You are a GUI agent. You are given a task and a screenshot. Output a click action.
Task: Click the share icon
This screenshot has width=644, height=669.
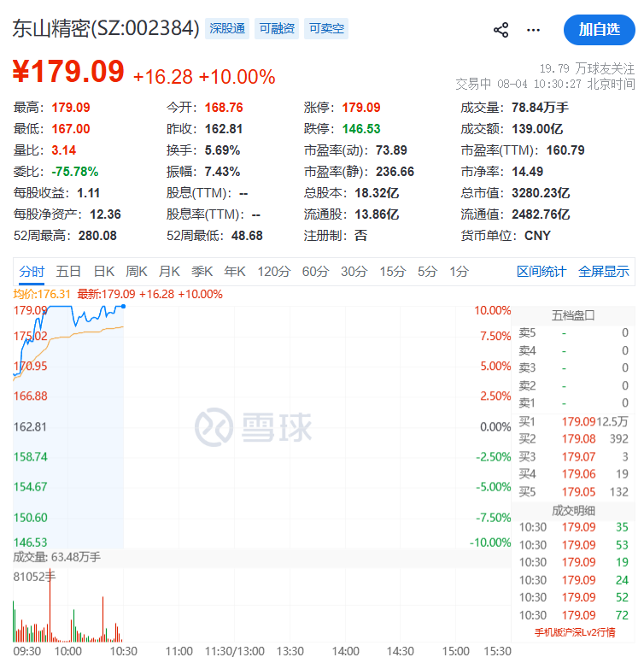pos(501,30)
